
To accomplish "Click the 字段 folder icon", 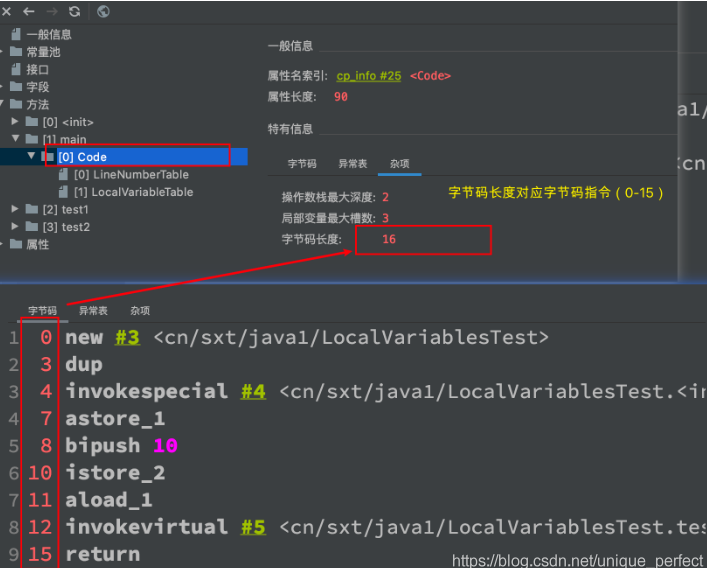I will click(x=16, y=87).
